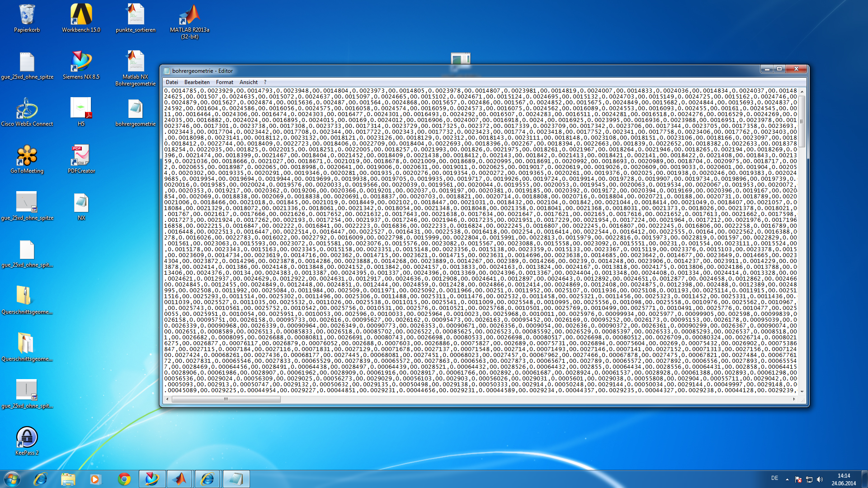Viewport: 868px width, 488px height.
Task: Click Chrome icon in taskbar
Action: [124, 479]
